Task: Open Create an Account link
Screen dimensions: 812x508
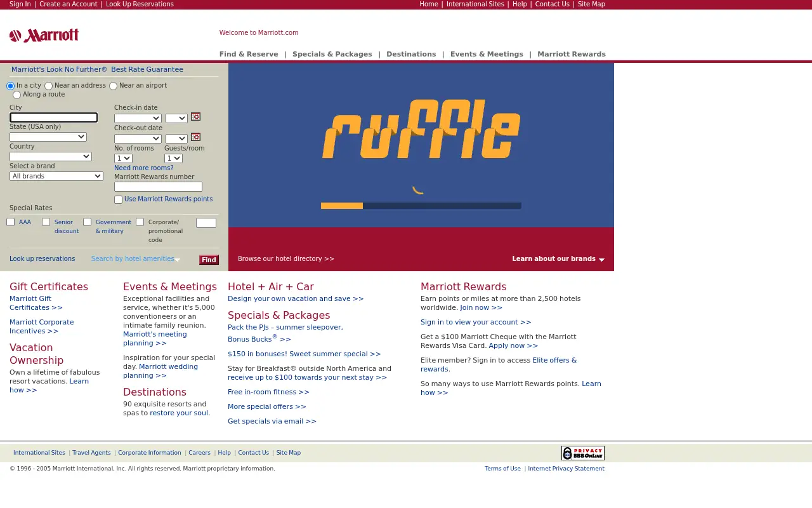Action: click(69, 4)
